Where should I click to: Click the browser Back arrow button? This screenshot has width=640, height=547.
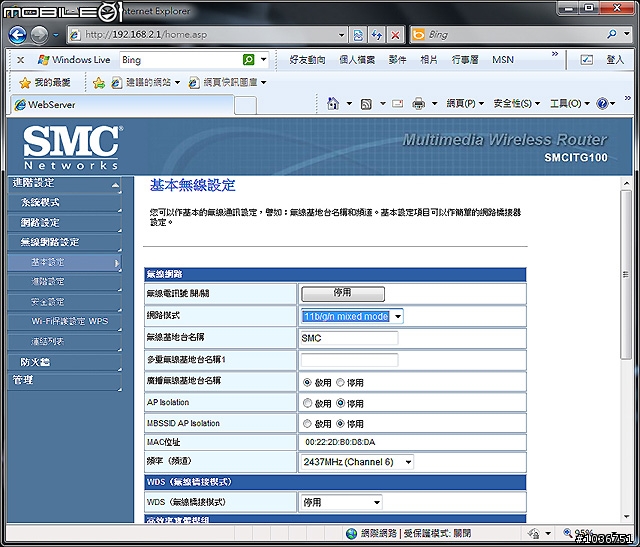pyautogui.click(x=17, y=35)
